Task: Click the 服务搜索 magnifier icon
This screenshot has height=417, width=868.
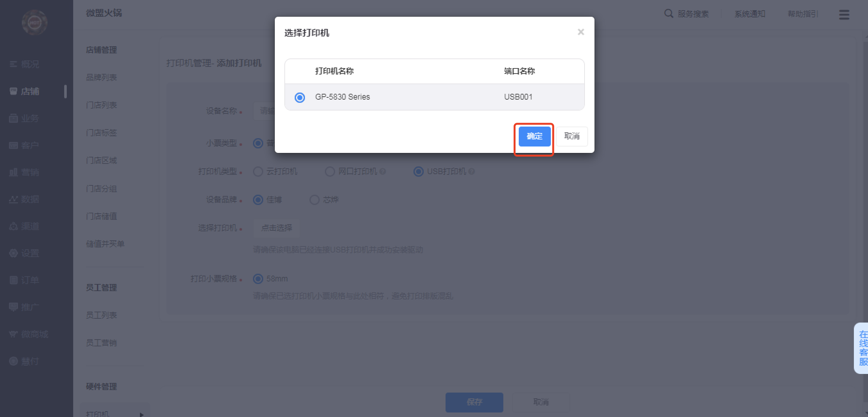Action: [x=669, y=13]
